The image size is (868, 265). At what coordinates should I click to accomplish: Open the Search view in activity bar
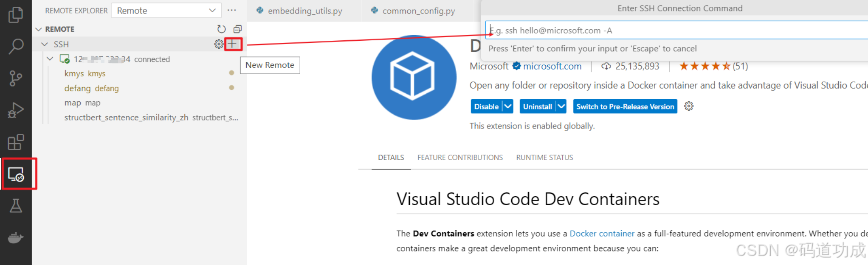point(16,46)
